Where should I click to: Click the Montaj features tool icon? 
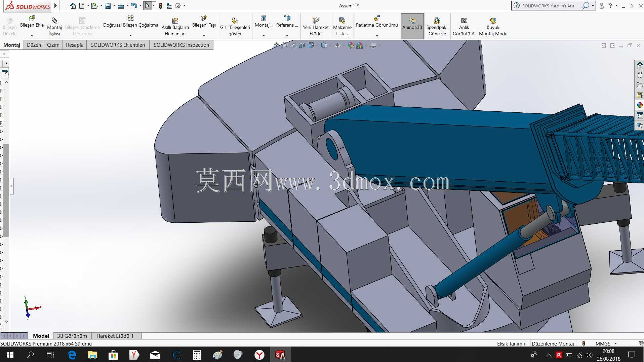pos(264,22)
